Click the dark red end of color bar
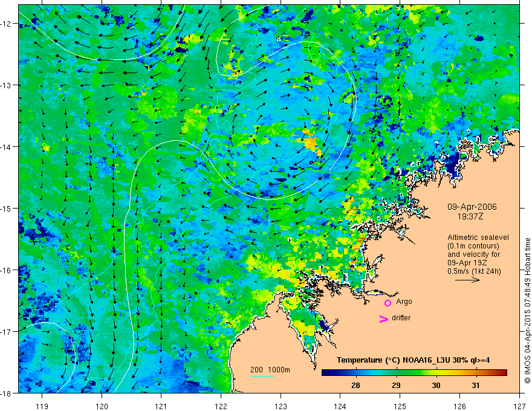Screen dimensions: 532x411 (x=502, y=372)
